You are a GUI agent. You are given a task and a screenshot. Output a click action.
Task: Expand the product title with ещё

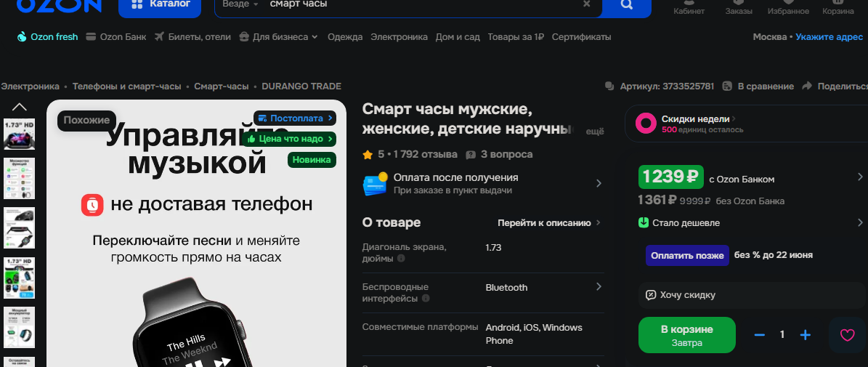point(595,132)
